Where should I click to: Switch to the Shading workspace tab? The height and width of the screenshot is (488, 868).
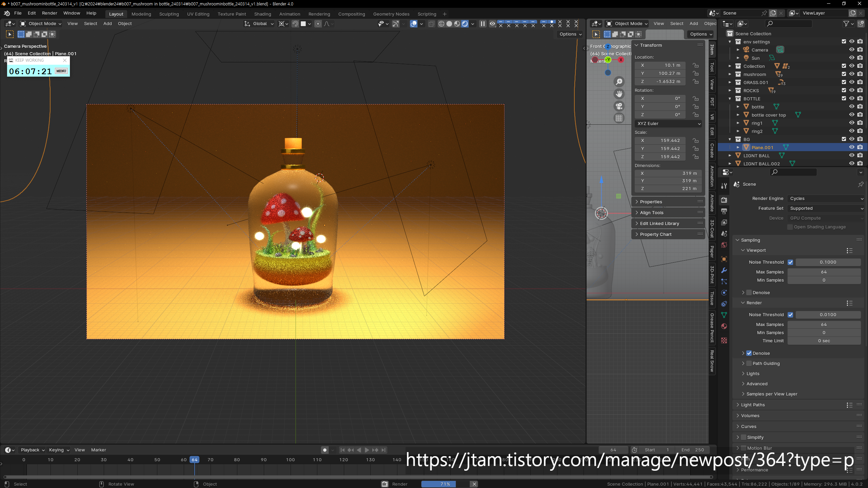[x=263, y=14]
